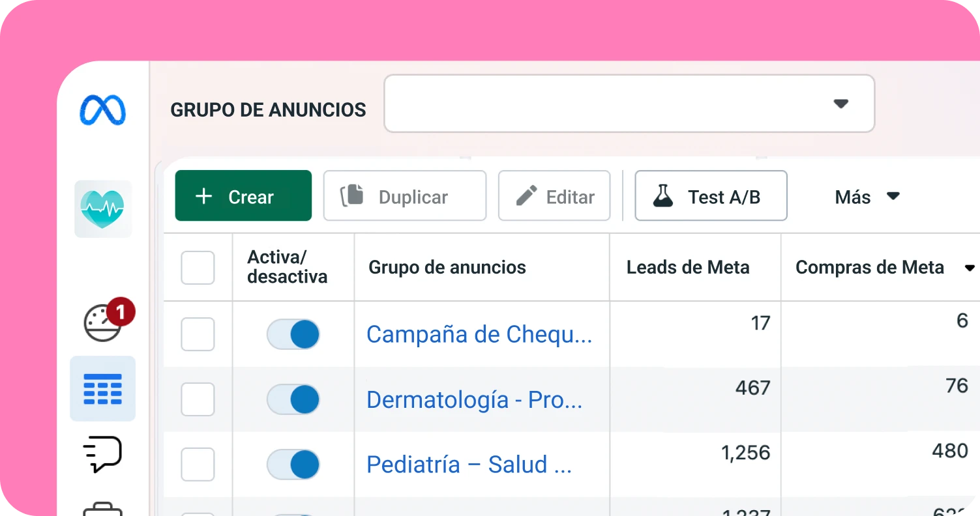
Task: Click the Meta logo icon
Action: pos(103,110)
